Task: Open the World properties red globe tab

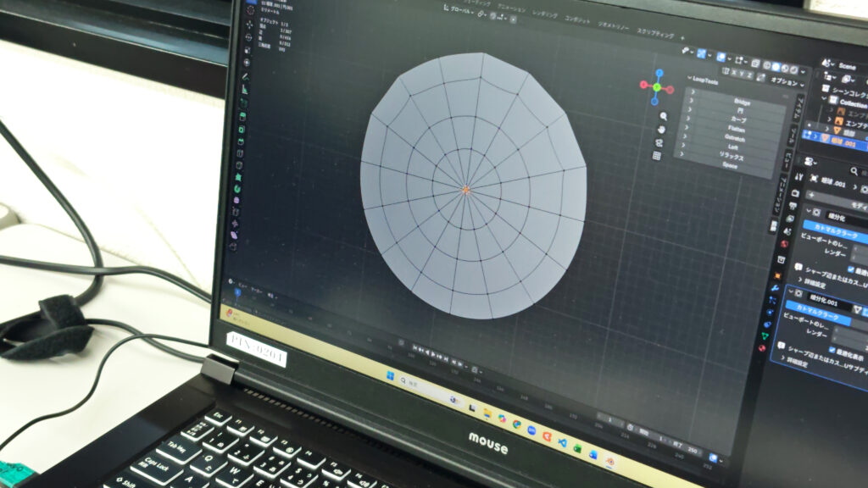Action: (x=784, y=243)
